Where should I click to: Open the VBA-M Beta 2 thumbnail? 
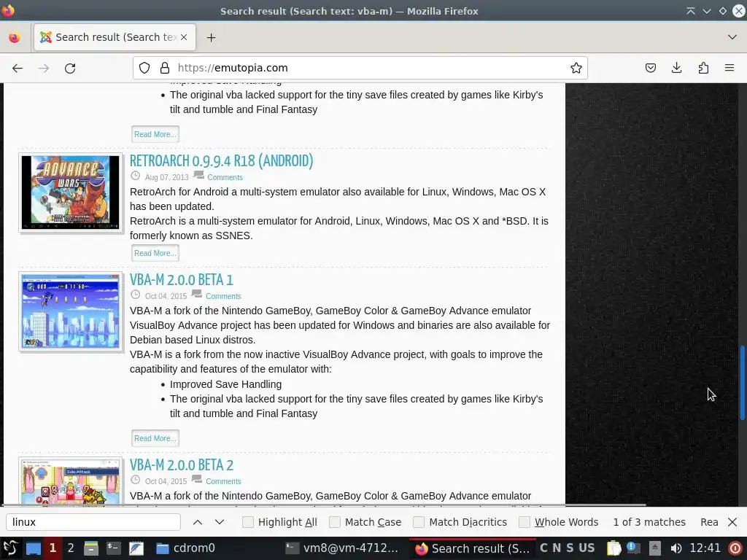71,482
